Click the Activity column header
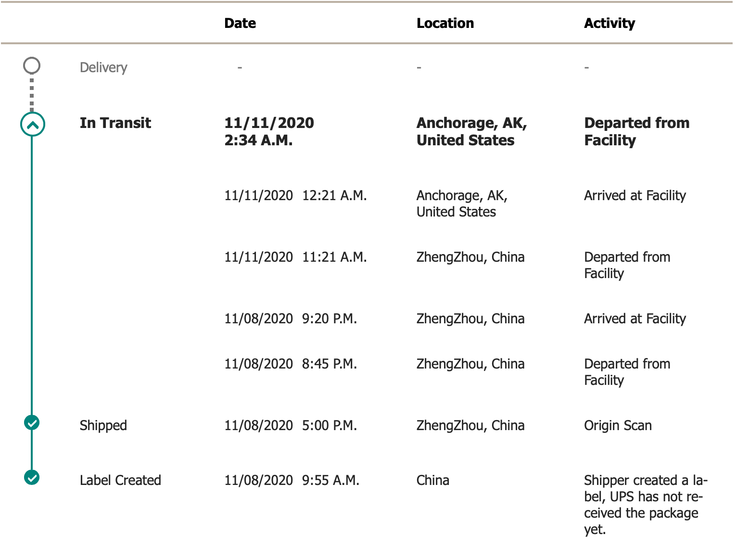This screenshot has width=736, height=560. tap(609, 23)
